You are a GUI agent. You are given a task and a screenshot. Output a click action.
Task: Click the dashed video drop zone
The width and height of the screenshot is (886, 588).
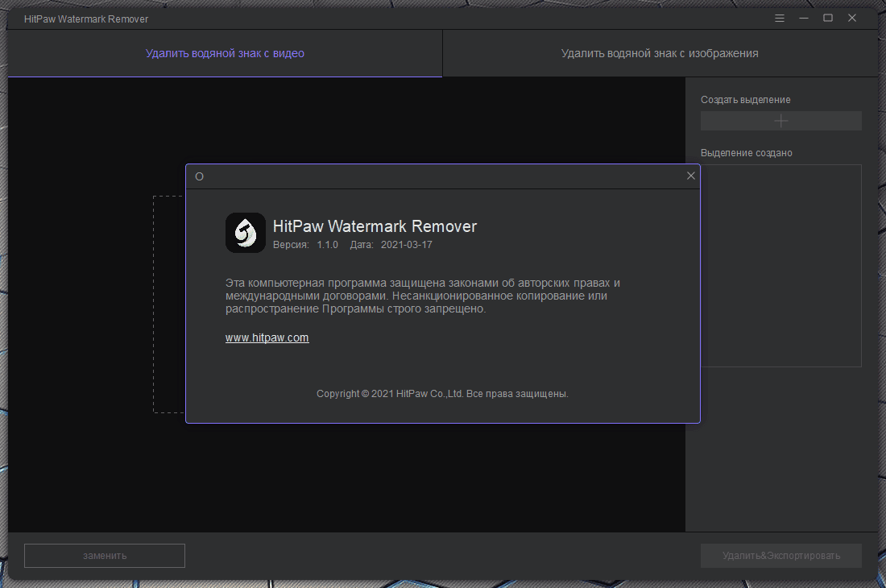click(169, 304)
